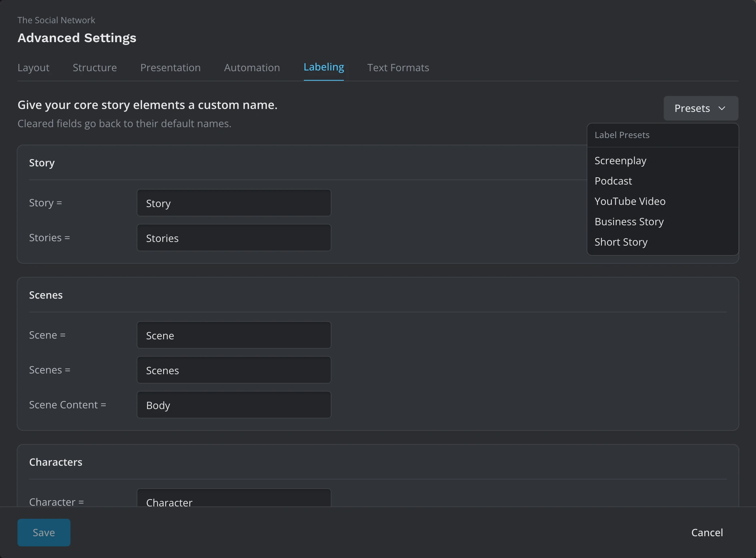The height and width of the screenshot is (558, 756).
Task: Open the Automation tab
Action: [x=252, y=68]
